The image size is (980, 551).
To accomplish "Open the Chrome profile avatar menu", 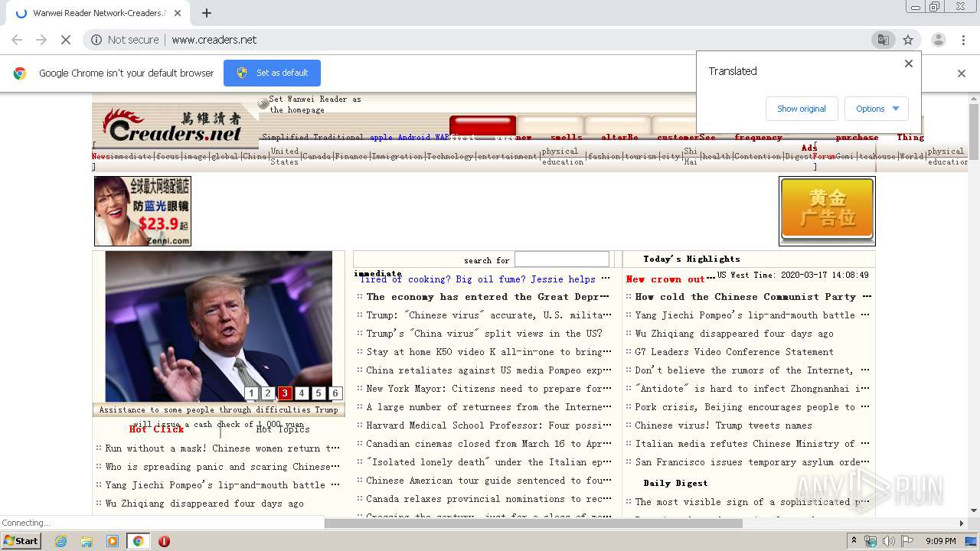I will click(x=938, y=40).
